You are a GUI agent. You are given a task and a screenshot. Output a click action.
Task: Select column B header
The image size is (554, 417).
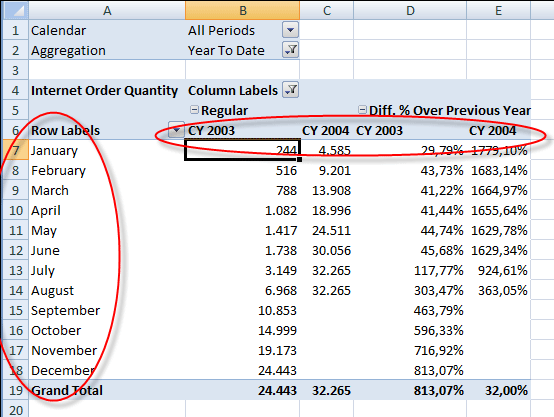[242, 10]
